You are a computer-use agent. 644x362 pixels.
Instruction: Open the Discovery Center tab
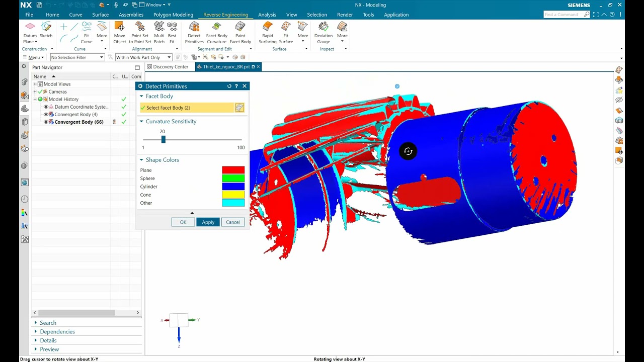[x=167, y=67]
